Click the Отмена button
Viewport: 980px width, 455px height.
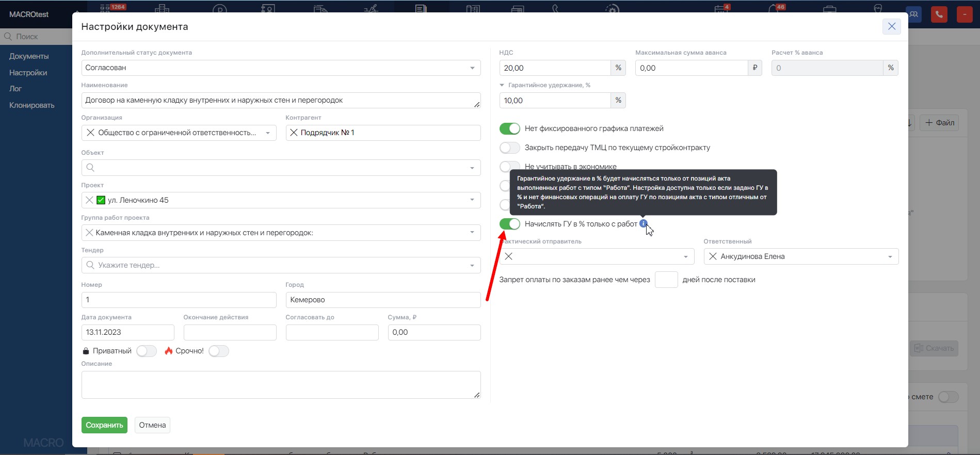pos(152,425)
